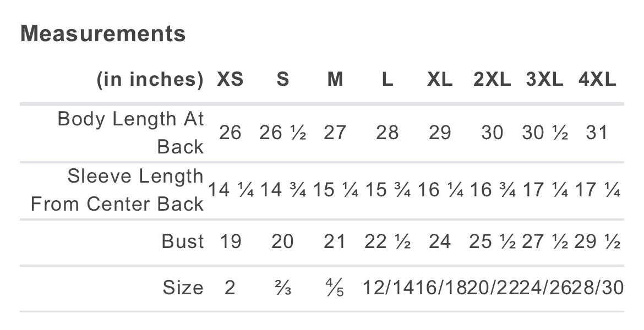Click the (in inches) header label
Viewport: 644px width, 330px height.
click(150, 79)
